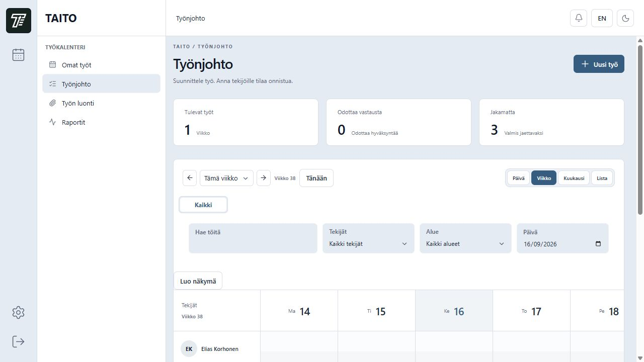644x362 pixels.
Task: Toggle dark mode moon icon
Action: coord(625,18)
